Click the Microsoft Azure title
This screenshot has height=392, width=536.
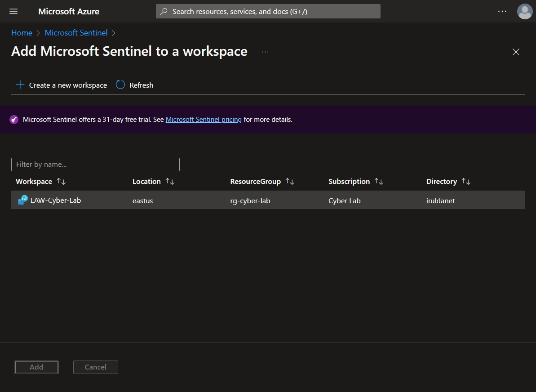click(69, 11)
